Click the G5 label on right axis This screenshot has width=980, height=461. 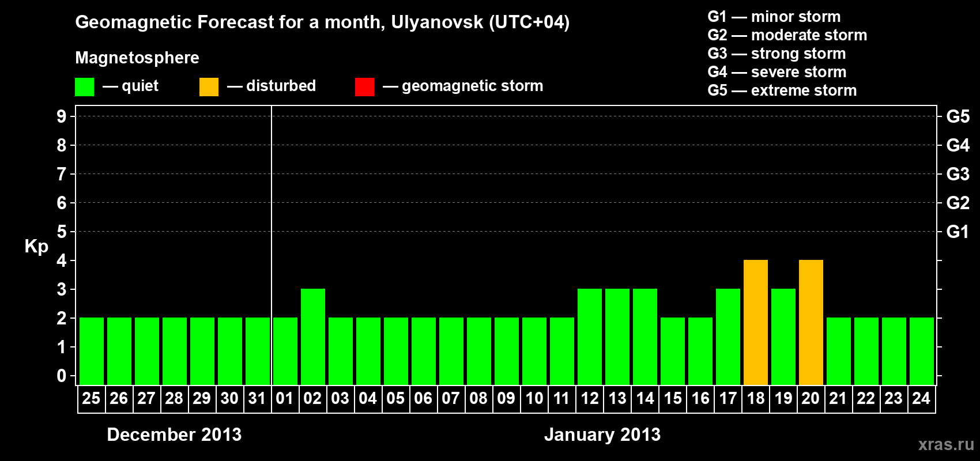[x=958, y=116]
